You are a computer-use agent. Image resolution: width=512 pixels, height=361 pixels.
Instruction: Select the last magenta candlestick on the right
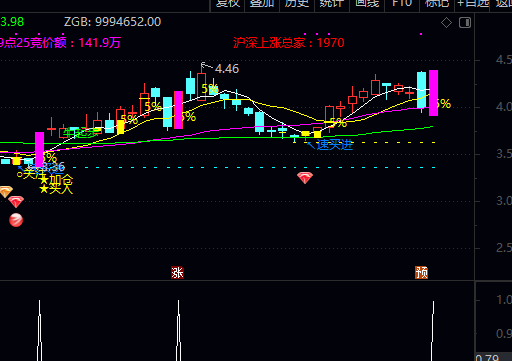pos(433,93)
